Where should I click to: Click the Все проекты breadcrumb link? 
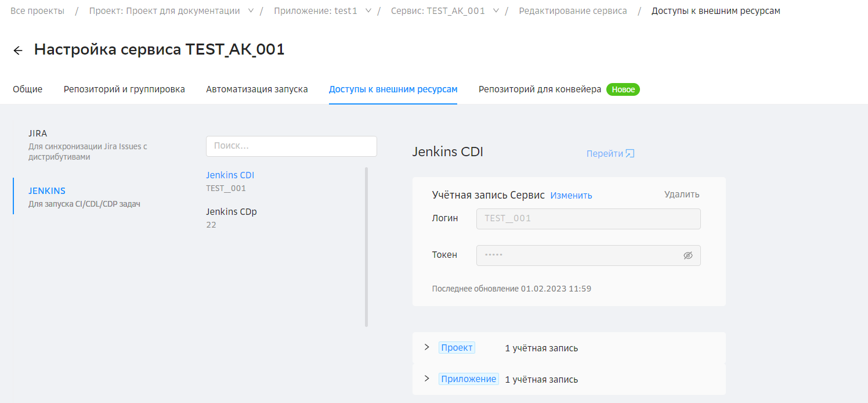[x=37, y=11]
